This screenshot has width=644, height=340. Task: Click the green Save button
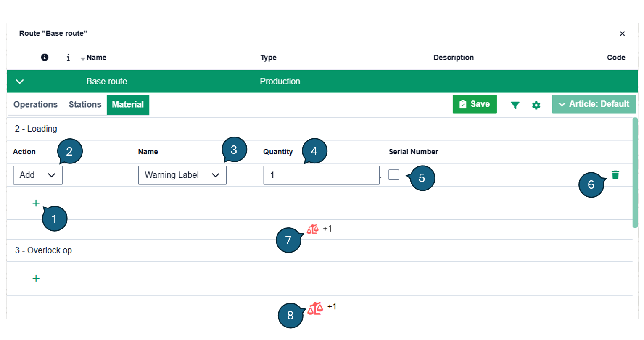(x=475, y=104)
